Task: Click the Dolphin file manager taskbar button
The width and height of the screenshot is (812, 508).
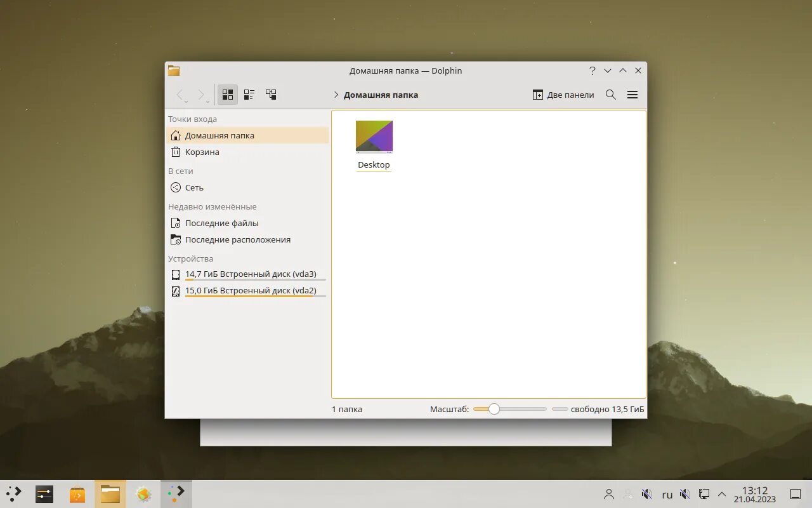Action: pos(110,494)
